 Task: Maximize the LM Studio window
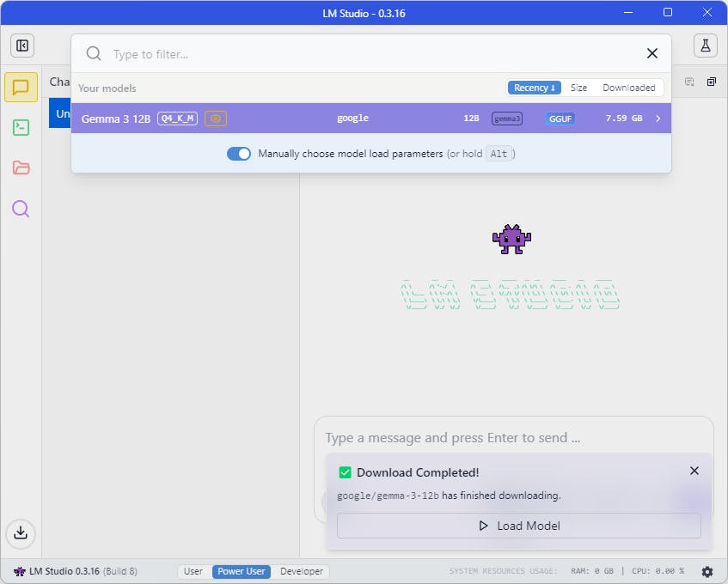tap(668, 13)
